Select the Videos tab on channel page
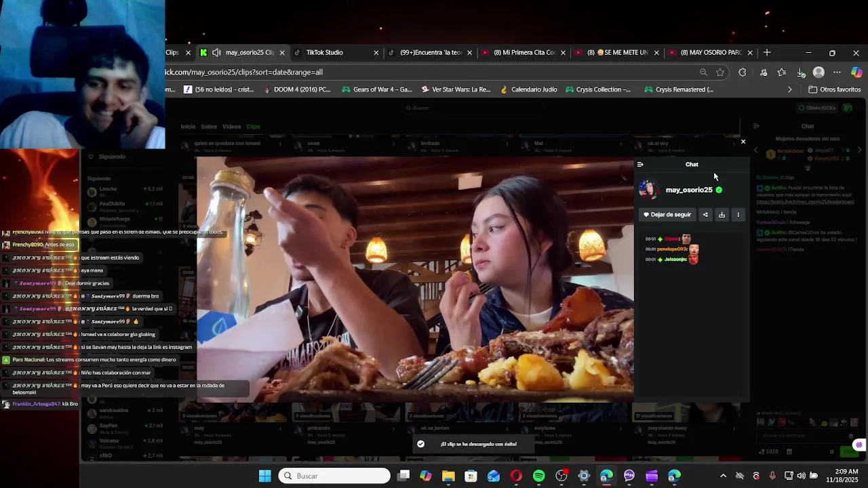The image size is (868, 488). (x=231, y=127)
